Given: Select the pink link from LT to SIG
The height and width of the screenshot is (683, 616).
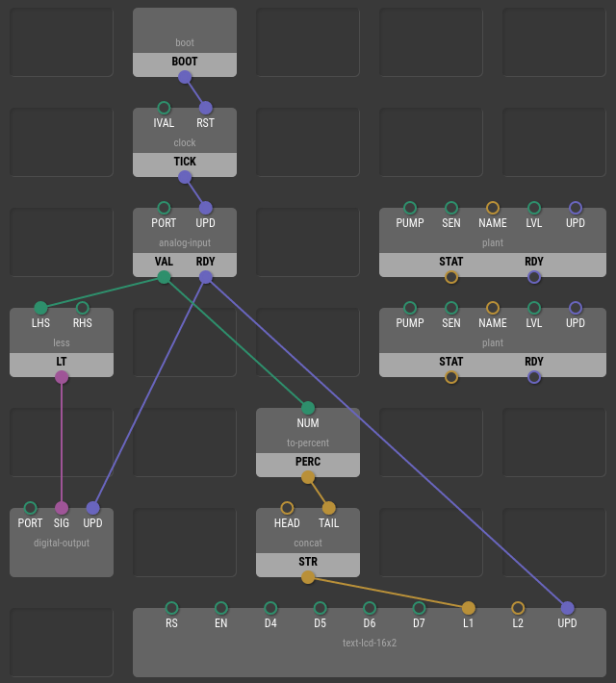Looking at the screenshot, I should coord(62,443).
